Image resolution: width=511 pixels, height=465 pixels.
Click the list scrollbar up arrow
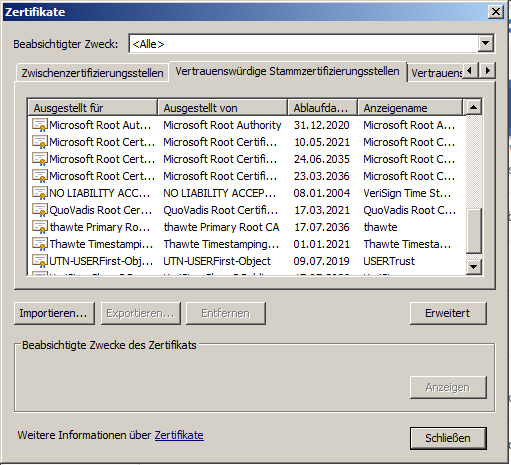(x=473, y=107)
